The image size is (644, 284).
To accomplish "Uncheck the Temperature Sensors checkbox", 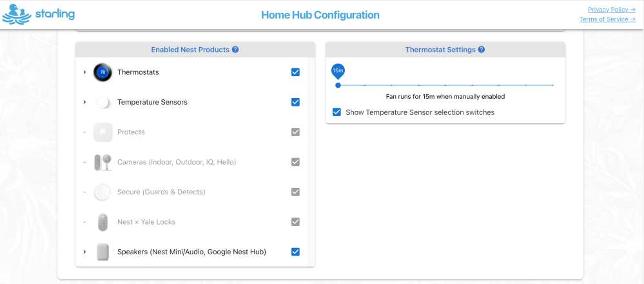I will click(x=295, y=102).
